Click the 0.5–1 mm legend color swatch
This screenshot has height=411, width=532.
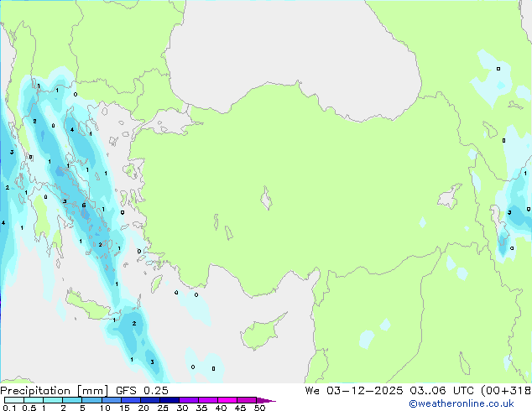point(34,400)
